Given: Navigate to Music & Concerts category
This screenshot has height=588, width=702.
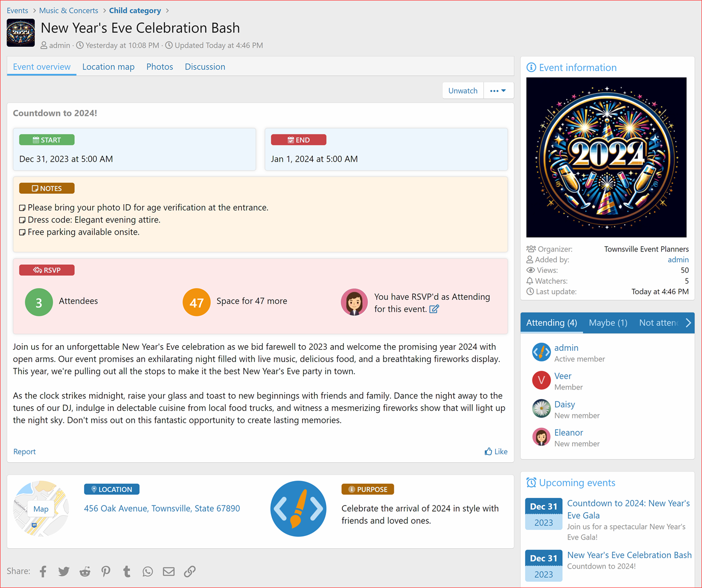Looking at the screenshot, I should point(68,10).
